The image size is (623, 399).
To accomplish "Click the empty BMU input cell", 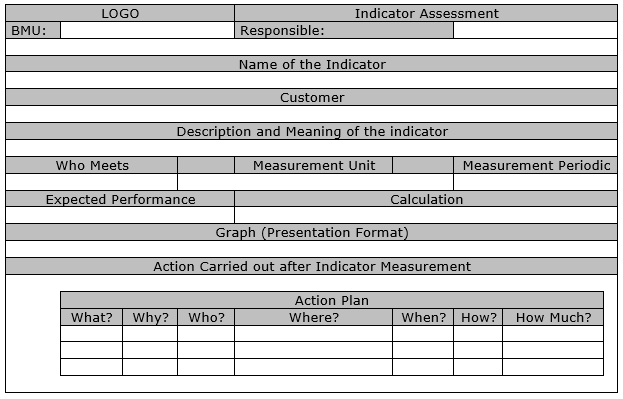I will tap(147, 30).
